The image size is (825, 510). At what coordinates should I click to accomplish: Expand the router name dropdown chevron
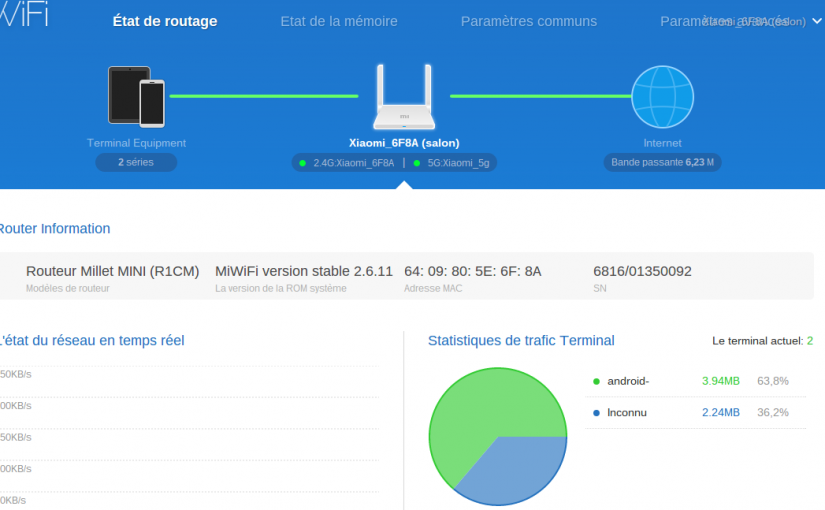[x=817, y=21]
